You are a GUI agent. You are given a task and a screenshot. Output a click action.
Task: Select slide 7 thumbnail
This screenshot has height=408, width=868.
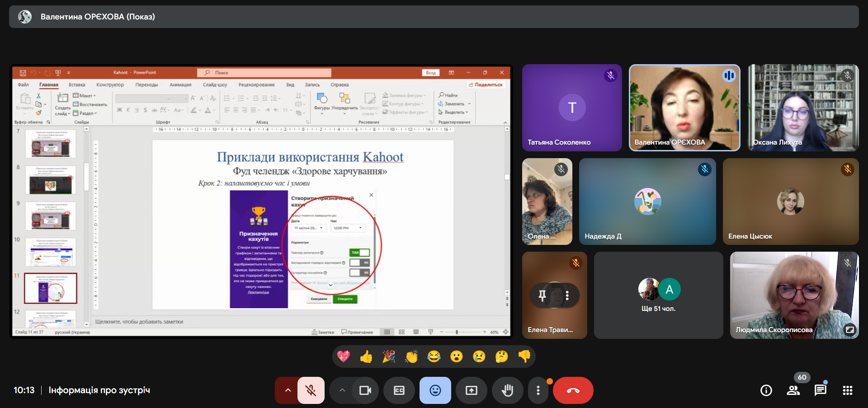[x=51, y=143]
